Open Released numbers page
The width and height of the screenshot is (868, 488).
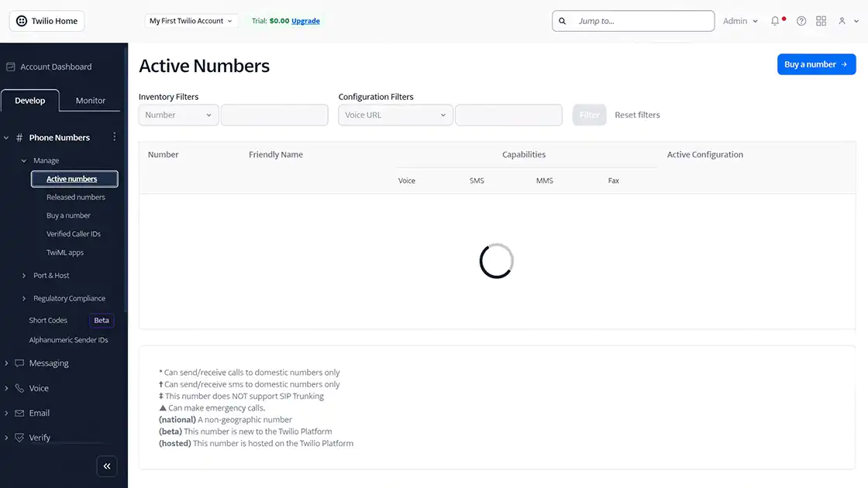click(x=76, y=198)
